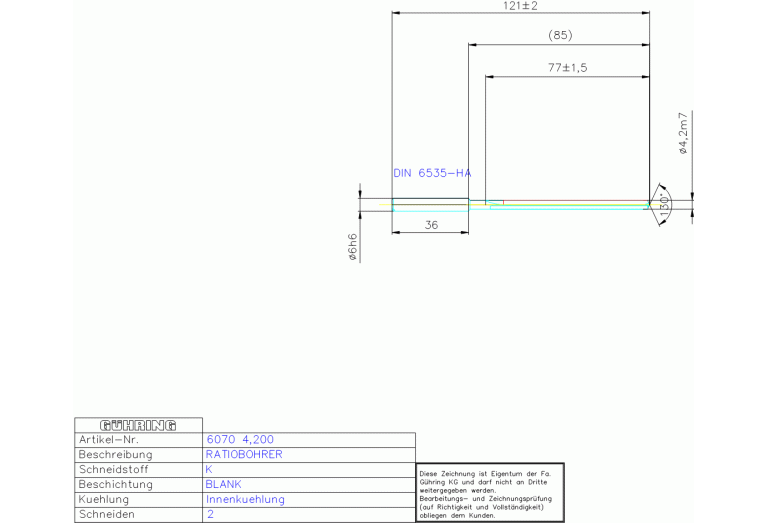Click the Kuehlung row label

pyautogui.click(x=103, y=500)
